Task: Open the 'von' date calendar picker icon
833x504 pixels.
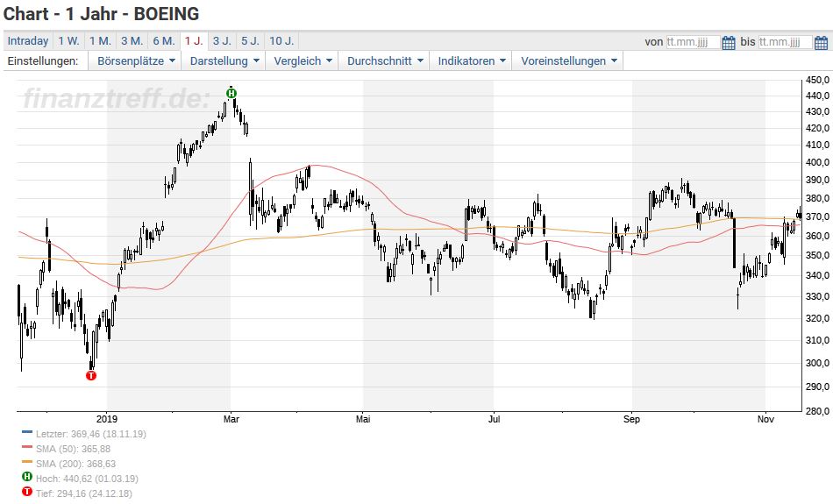Action: pos(729,42)
